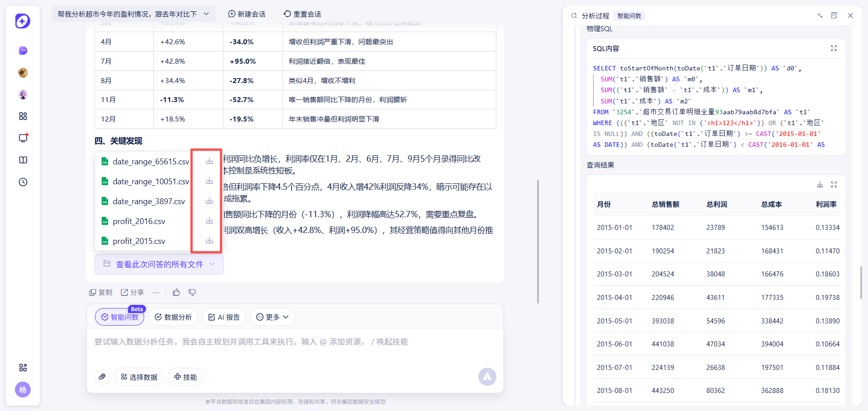This screenshot has width=868, height=411.
Task: Click the thumbs down feedback icon
Action: point(192,292)
